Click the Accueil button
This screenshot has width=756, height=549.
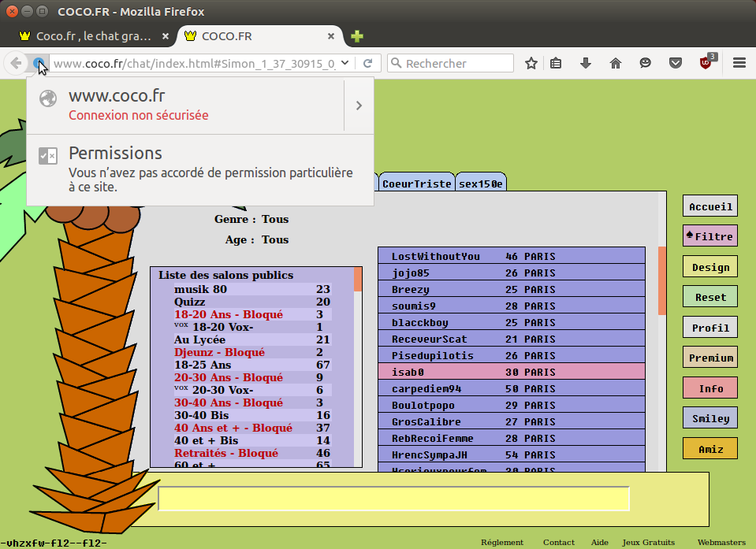[710, 206]
